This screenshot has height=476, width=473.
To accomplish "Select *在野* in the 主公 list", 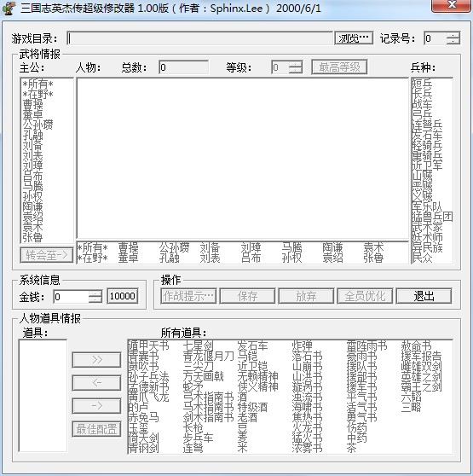I will 37,95.
